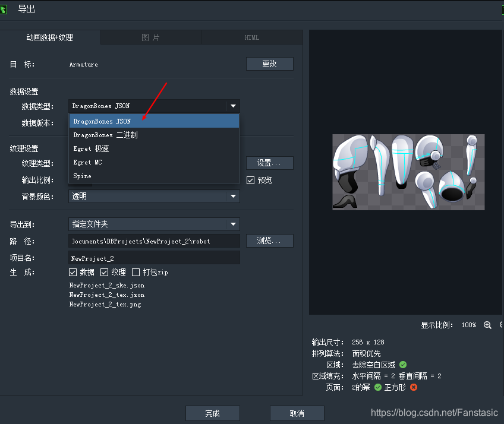Click the Armature target name
The image size is (504, 424).
tap(84, 64)
